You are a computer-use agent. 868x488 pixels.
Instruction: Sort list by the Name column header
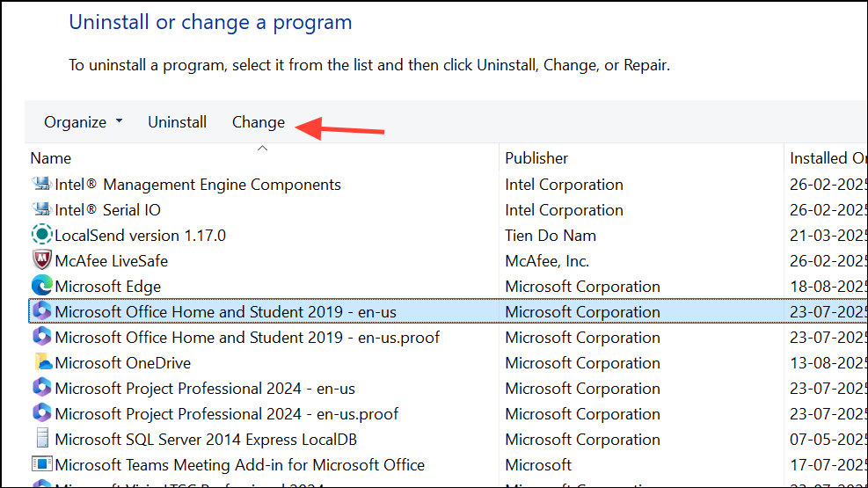click(51, 158)
